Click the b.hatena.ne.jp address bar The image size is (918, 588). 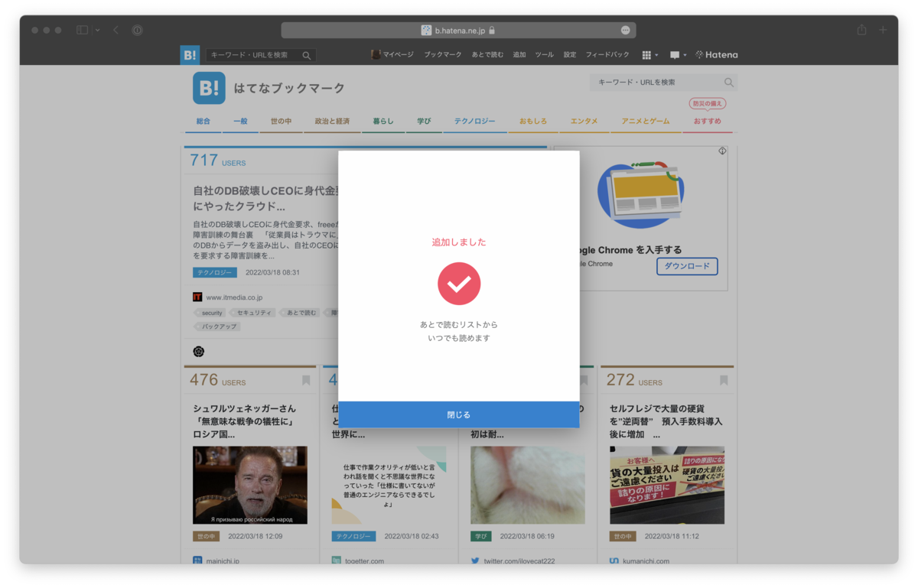(x=458, y=30)
